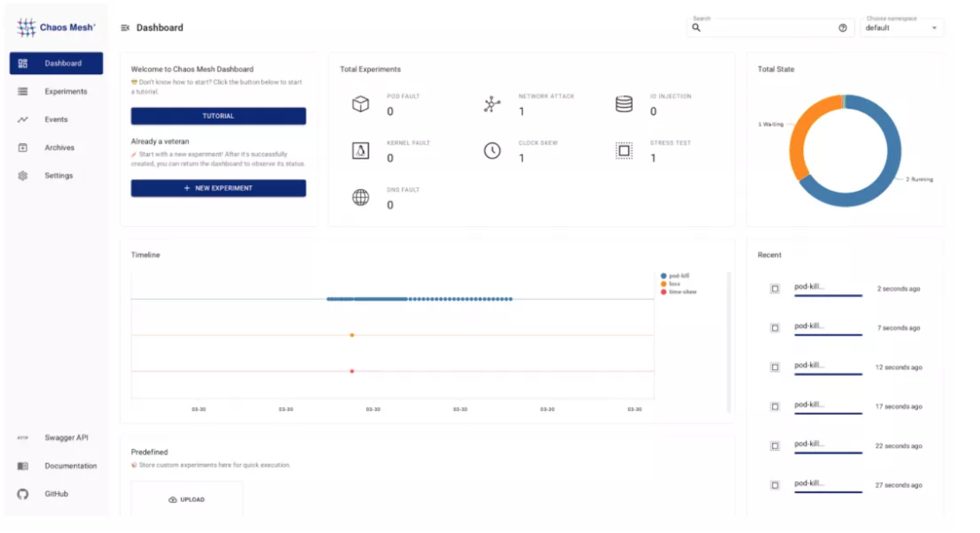The image size is (980, 533).
Task: Click the Archives box icon
Action: [23, 148]
